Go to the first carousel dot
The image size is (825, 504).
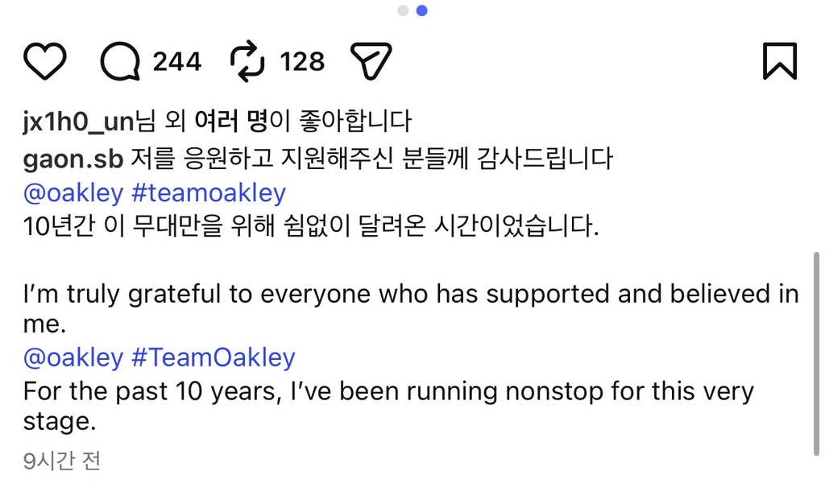tap(404, 10)
